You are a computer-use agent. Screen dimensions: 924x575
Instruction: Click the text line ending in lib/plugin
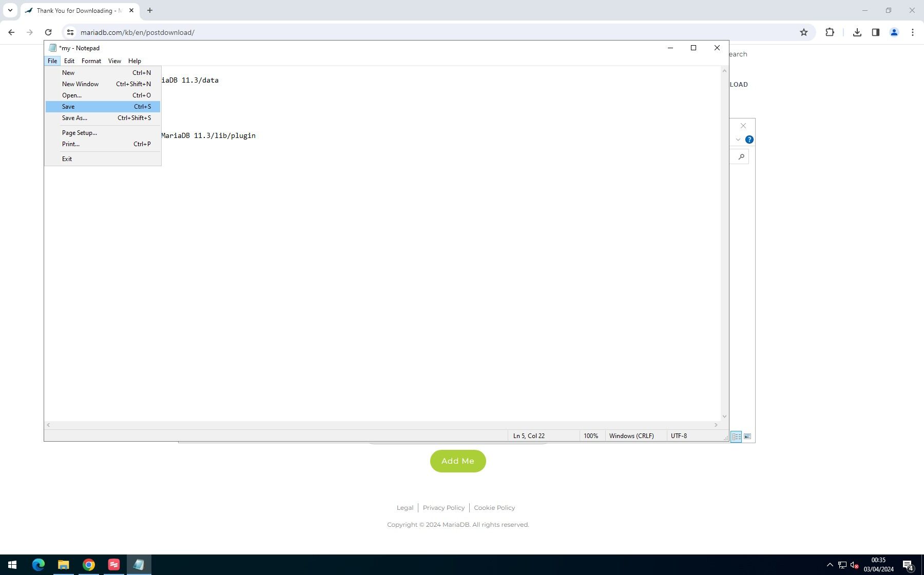tap(209, 136)
